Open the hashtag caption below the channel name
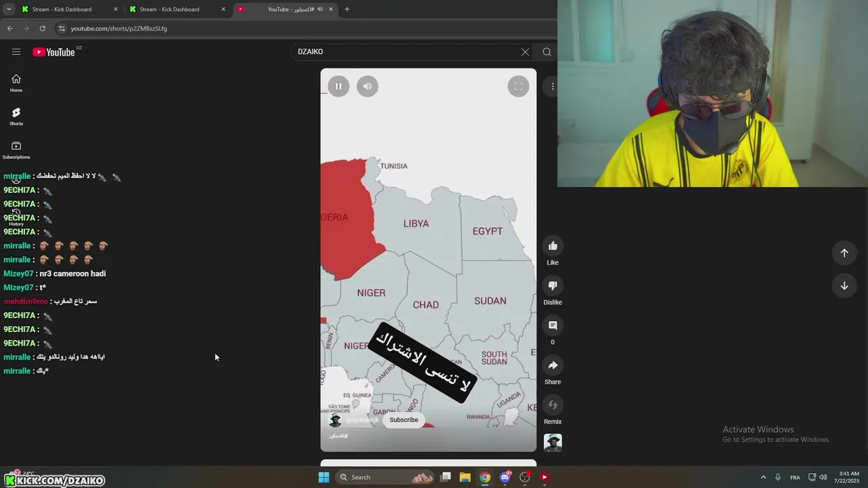868x488 pixels. (338, 436)
